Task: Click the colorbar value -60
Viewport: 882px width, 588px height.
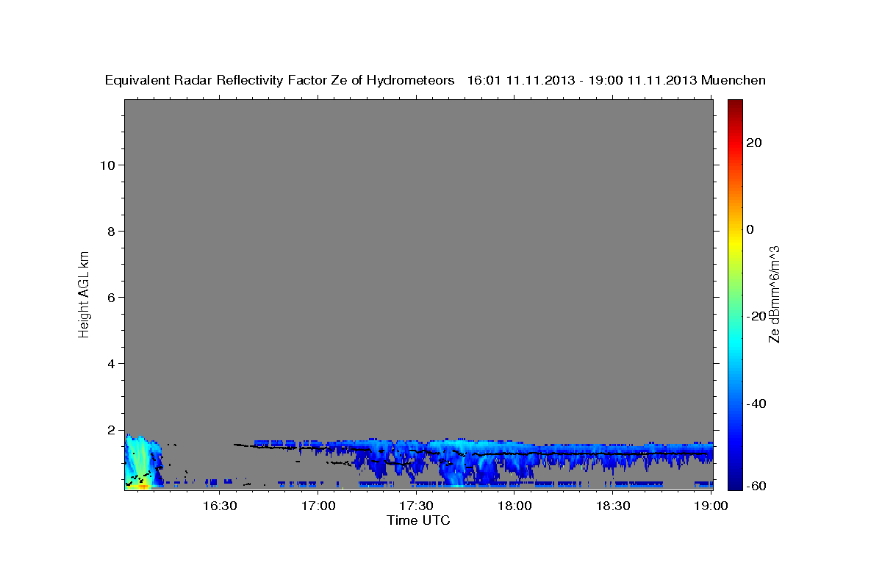Action: [756, 486]
